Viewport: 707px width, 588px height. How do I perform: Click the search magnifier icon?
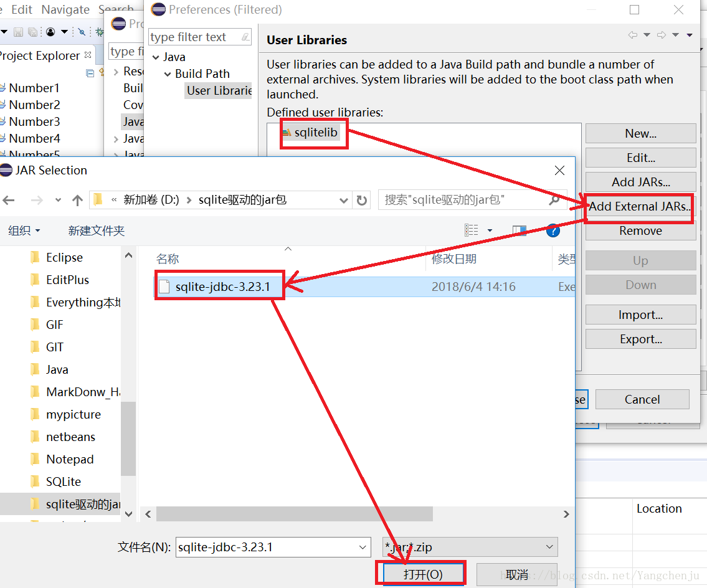pos(554,200)
